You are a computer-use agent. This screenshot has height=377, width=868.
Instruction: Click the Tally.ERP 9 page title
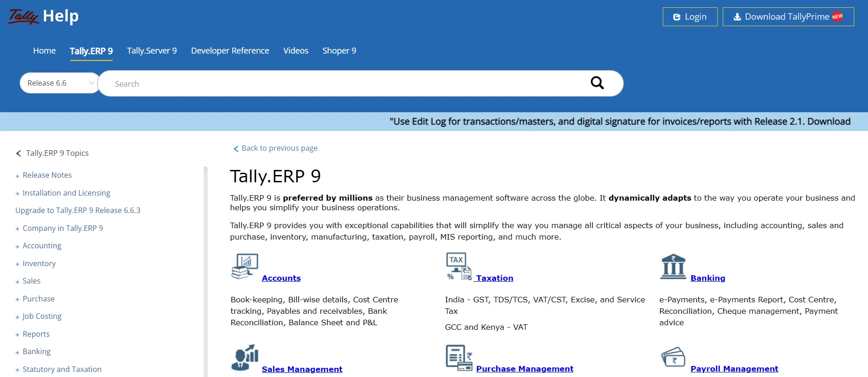coord(275,176)
